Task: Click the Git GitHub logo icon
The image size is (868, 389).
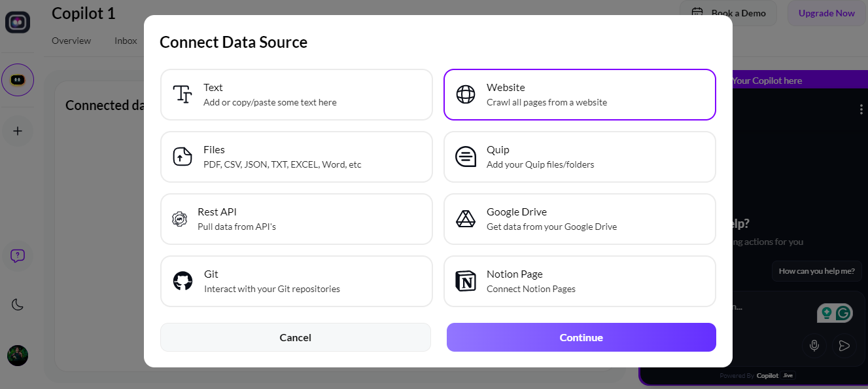Action: tap(183, 281)
